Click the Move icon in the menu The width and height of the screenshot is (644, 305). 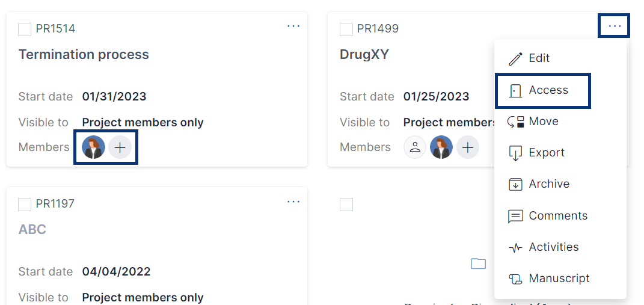(x=516, y=122)
